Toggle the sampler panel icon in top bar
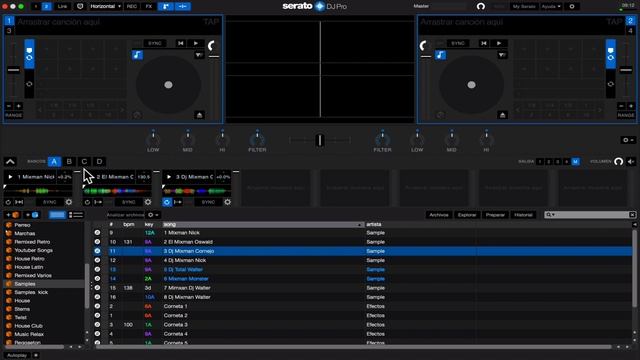This screenshot has width=640, height=360. click(x=166, y=7)
